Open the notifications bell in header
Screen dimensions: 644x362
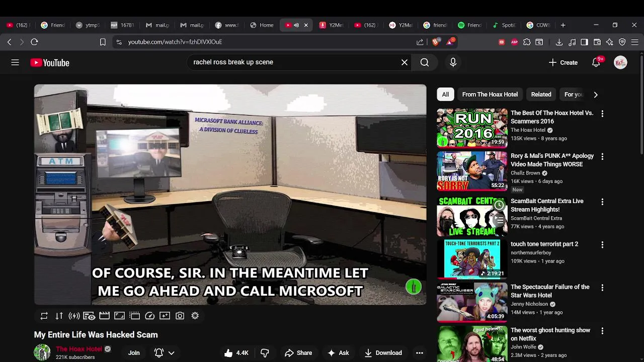point(596,62)
